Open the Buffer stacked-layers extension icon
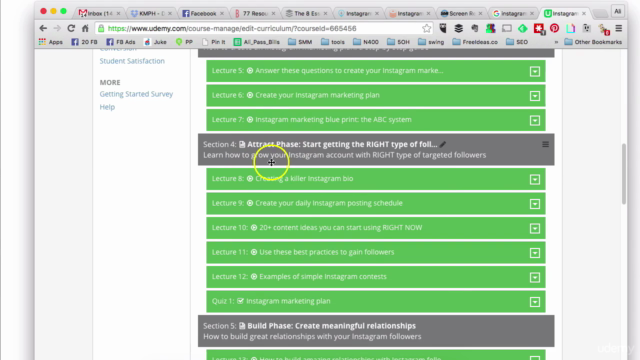The image size is (640, 360). point(458,28)
